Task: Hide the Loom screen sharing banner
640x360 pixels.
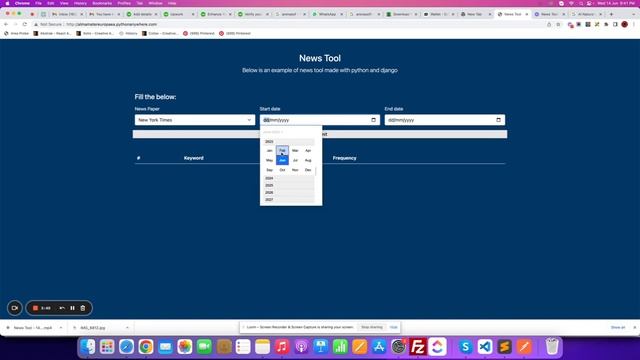Action: 393,327
